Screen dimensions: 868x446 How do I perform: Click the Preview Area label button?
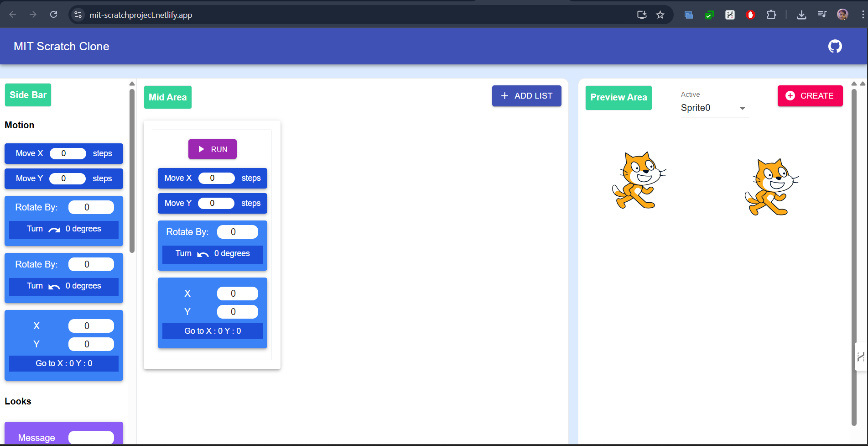[x=619, y=98]
